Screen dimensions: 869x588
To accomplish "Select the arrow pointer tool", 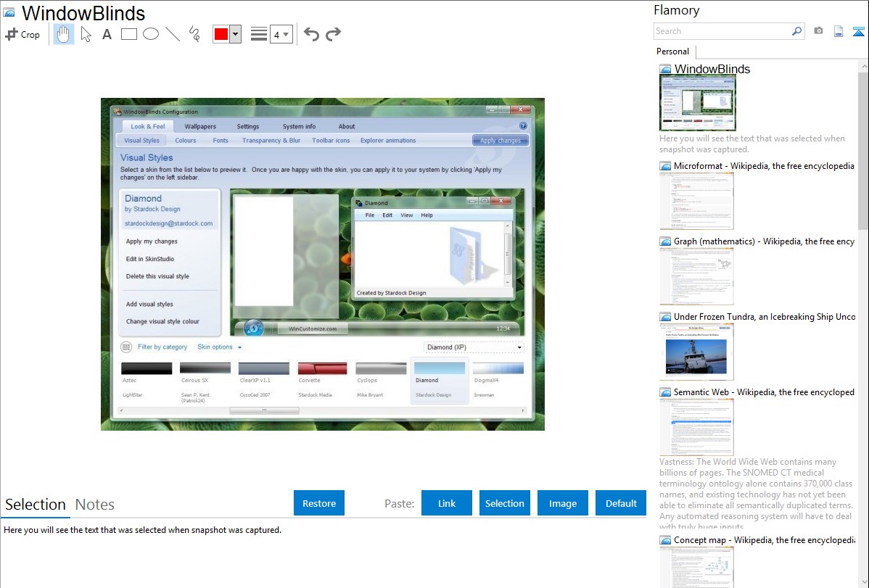I will [86, 34].
